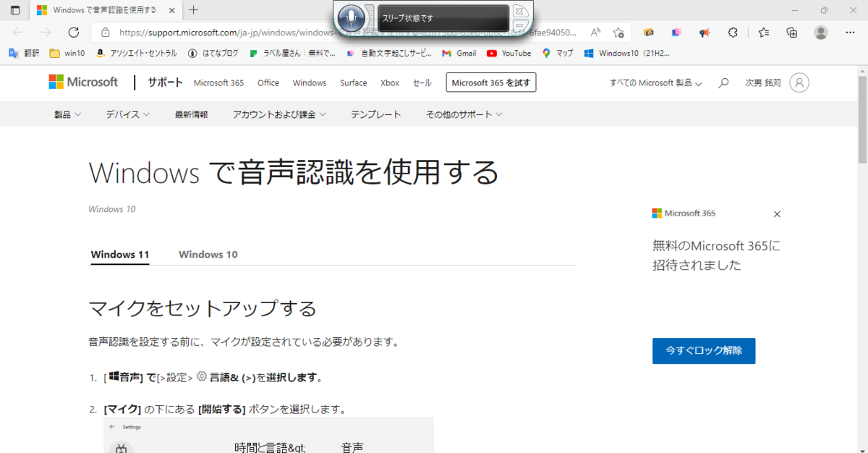Close the speech recognition bar
The height and width of the screenshot is (453, 868).
pos(520,11)
